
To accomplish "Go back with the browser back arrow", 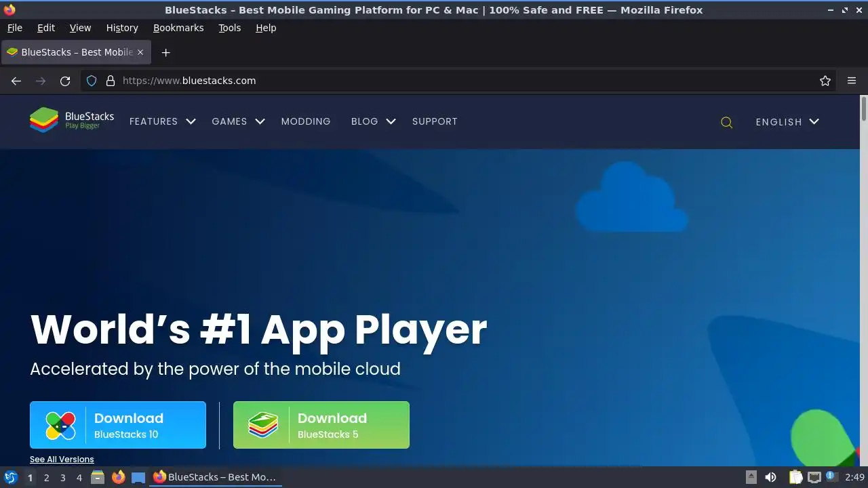I will [x=16, y=81].
